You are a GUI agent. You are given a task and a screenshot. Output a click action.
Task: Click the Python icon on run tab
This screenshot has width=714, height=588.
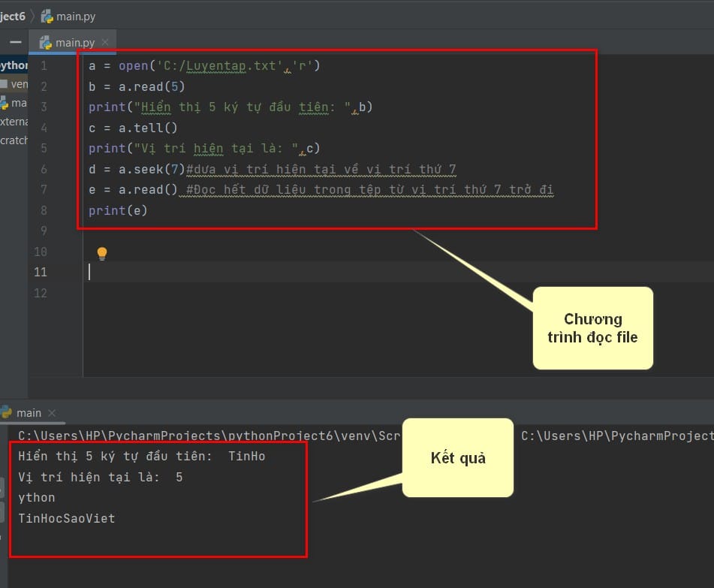click(x=6, y=412)
